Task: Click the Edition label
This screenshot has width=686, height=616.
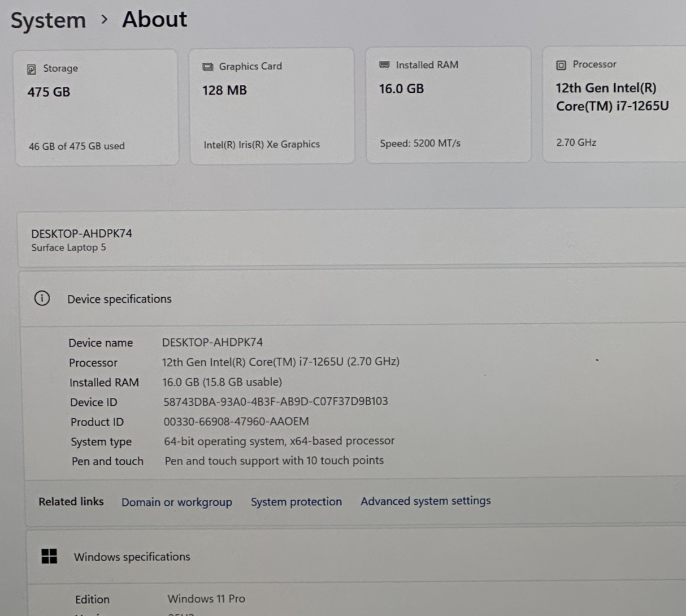Action: tap(92, 599)
